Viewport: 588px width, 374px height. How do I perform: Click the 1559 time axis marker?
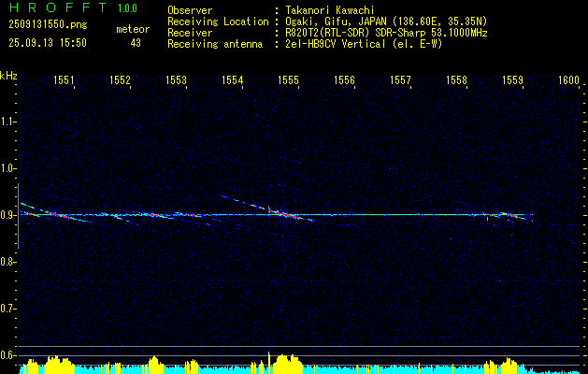pos(512,80)
